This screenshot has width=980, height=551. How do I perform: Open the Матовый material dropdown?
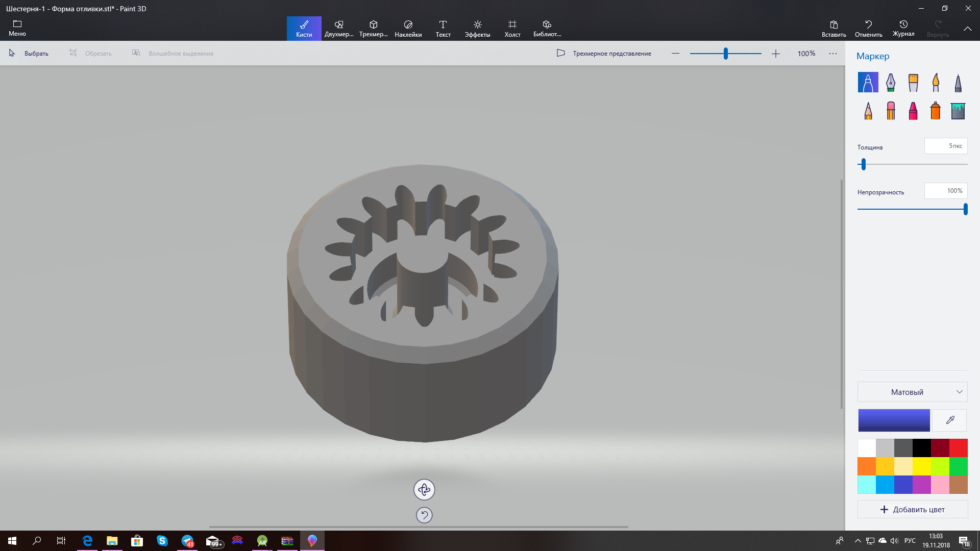click(x=913, y=392)
